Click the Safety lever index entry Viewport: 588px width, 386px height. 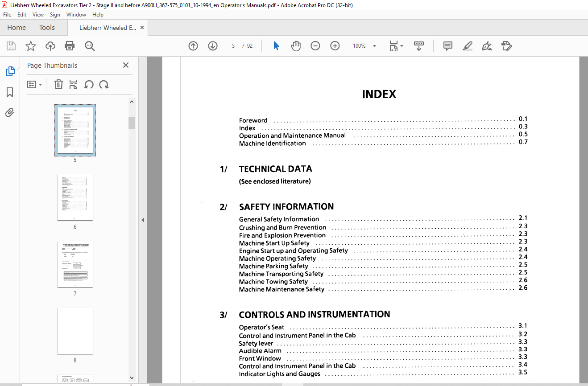383,343
